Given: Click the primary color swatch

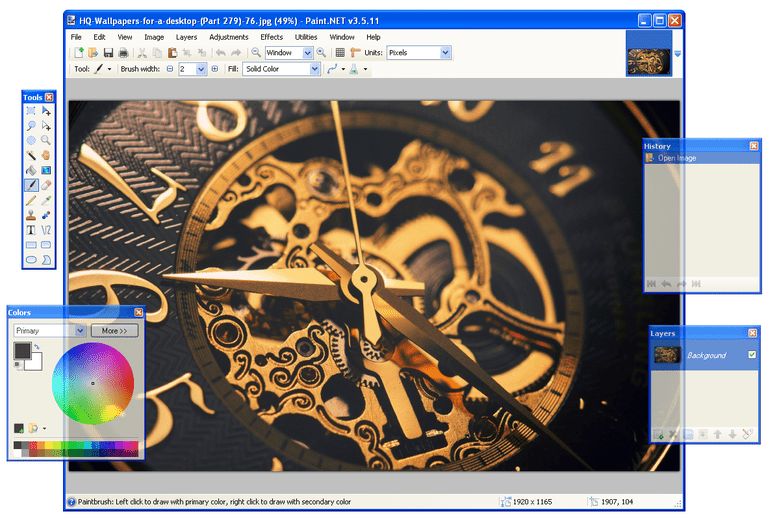Looking at the screenshot, I should tap(22, 351).
